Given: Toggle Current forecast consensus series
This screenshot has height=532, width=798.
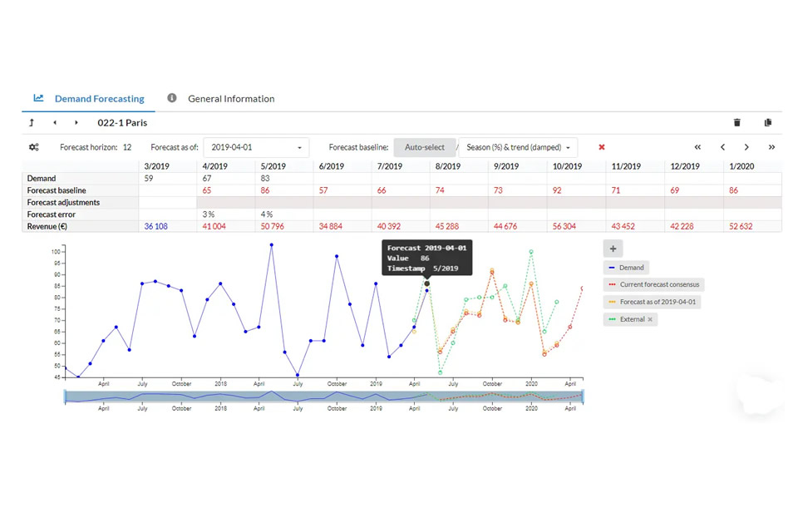Looking at the screenshot, I should (654, 284).
